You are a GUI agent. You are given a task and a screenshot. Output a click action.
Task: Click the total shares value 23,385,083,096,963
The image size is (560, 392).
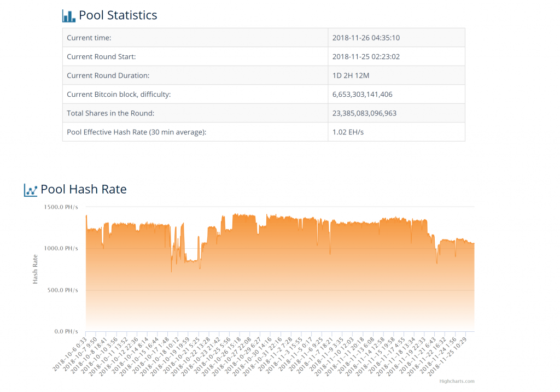[x=364, y=113]
